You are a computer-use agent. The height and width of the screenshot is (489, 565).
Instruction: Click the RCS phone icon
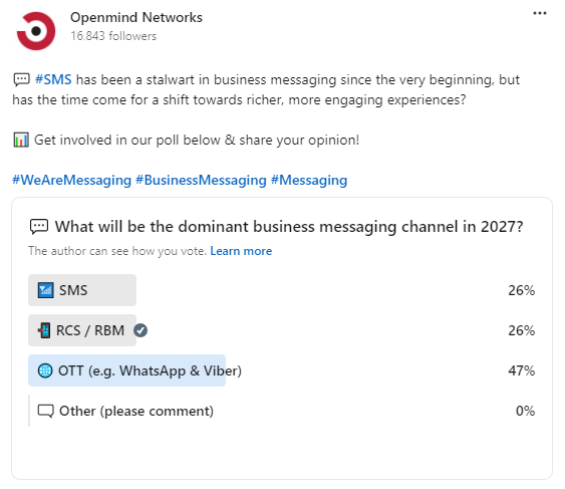pyautogui.click(x=45, y=330)
